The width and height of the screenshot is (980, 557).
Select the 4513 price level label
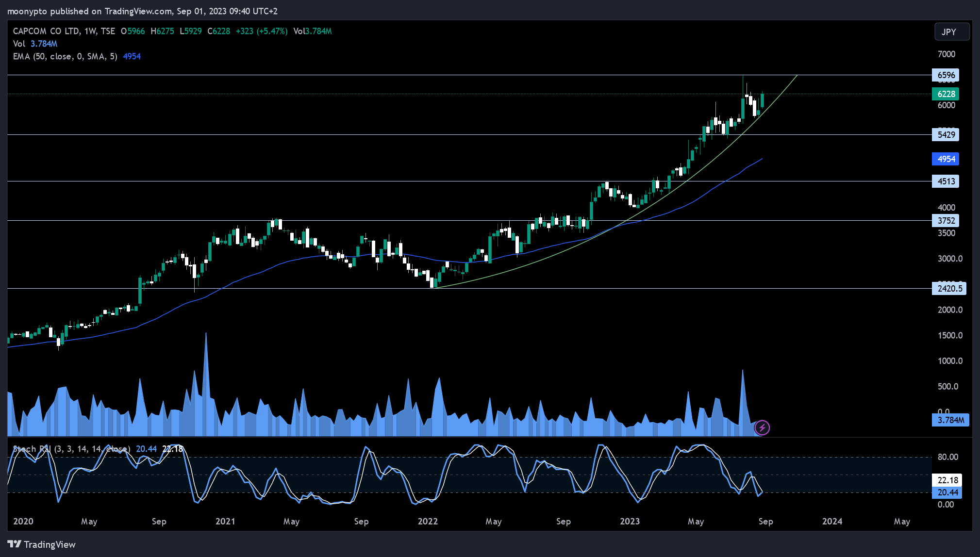click(946, 181)
